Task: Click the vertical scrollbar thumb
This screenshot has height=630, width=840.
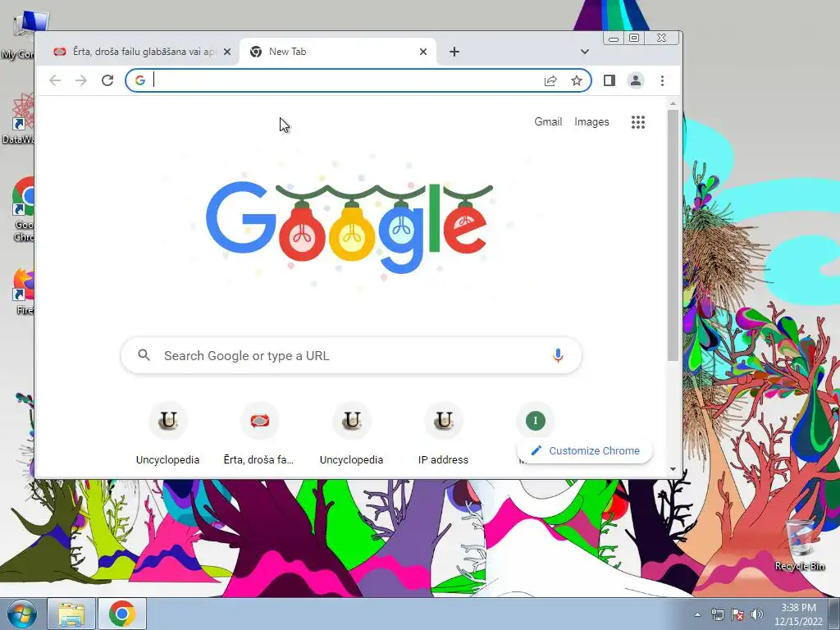Action: (673, 235)
